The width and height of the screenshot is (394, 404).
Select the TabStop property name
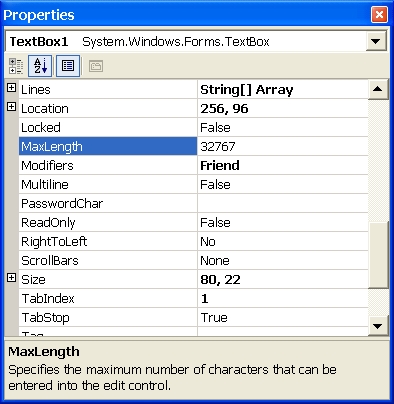(45, 317)
